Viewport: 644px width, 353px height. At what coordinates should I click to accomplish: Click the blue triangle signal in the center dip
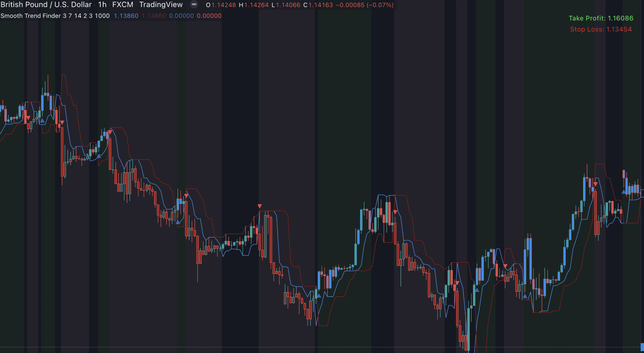click(x=319, y=295)
